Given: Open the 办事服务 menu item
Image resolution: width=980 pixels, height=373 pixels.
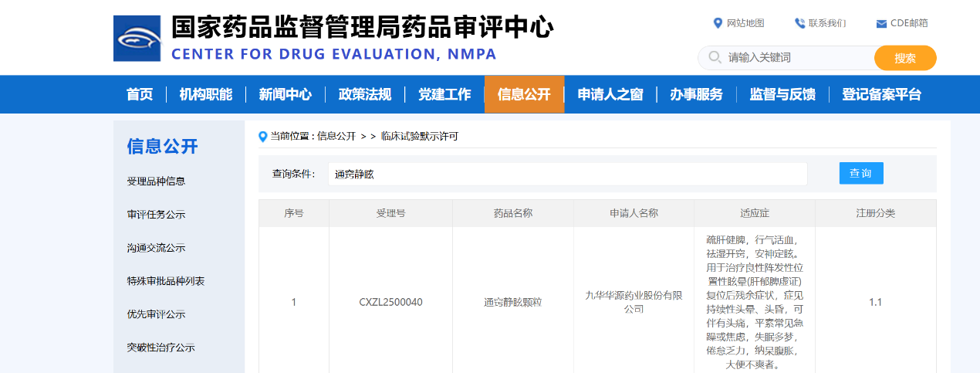Looking at the screenshot, I should tap(696, 94).
